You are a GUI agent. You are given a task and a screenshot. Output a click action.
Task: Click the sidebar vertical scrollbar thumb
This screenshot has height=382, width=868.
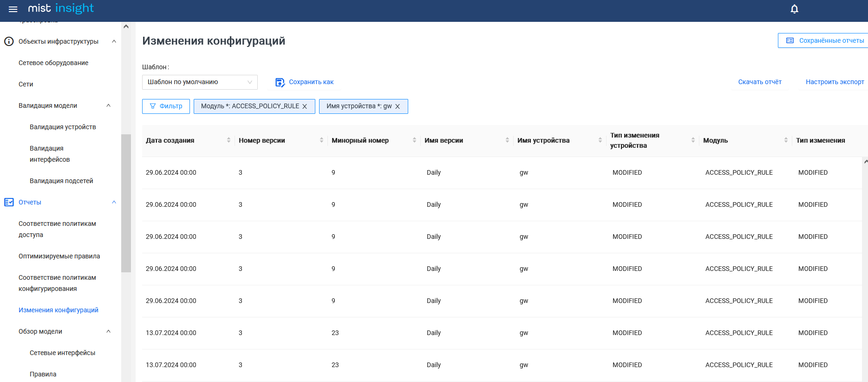click(126, 203)
